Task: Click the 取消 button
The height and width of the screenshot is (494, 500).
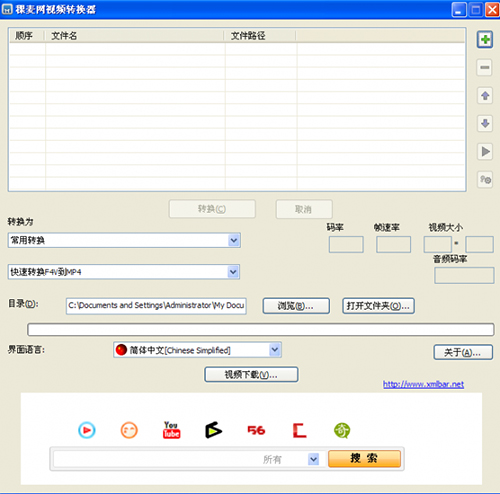Action: coord(304,209)
